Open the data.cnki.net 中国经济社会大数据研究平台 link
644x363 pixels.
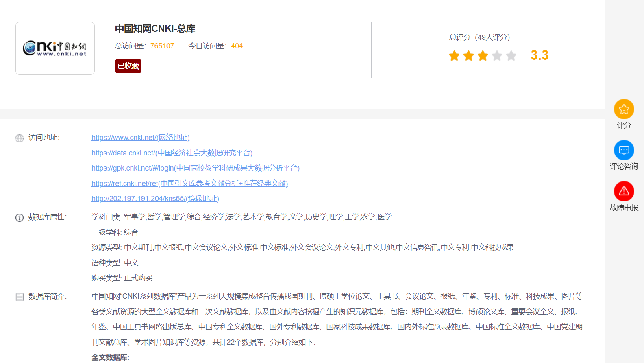tap(172, 153)
